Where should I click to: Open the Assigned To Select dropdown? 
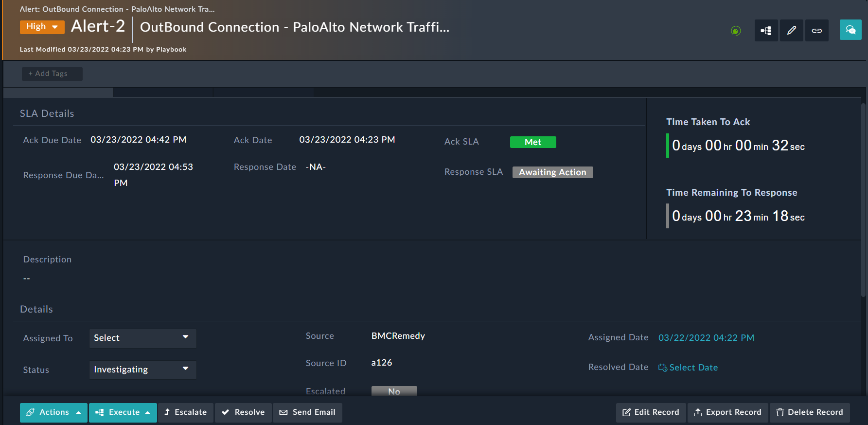point(142,338)
